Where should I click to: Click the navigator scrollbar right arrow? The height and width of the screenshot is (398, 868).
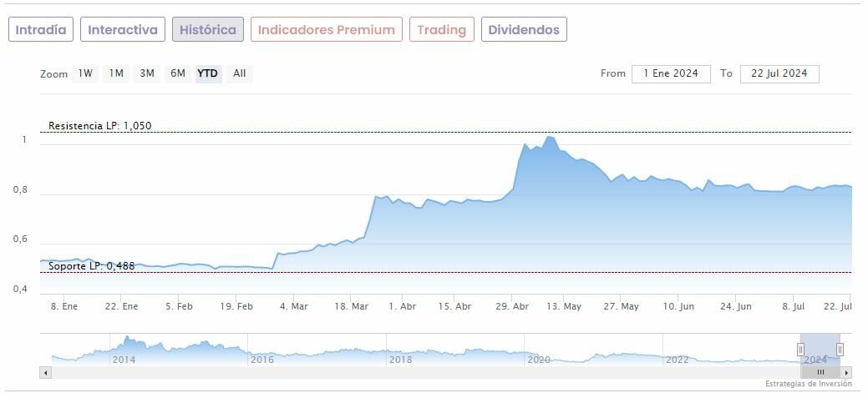point(846,372)
